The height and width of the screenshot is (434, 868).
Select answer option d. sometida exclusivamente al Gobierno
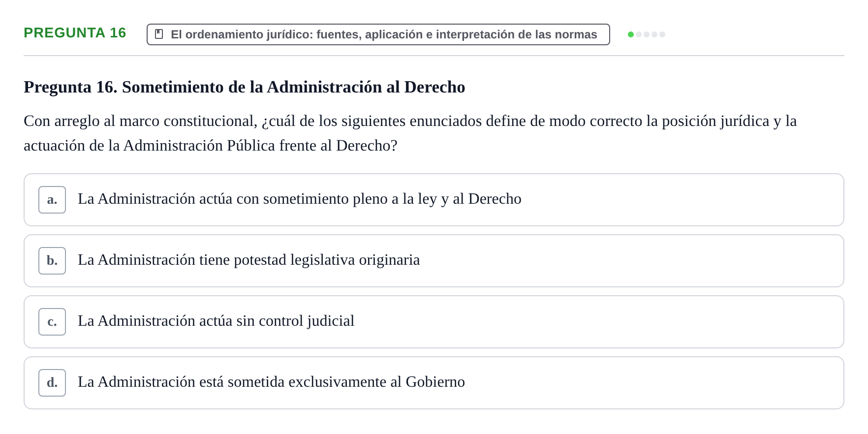[x=434, y=383]
